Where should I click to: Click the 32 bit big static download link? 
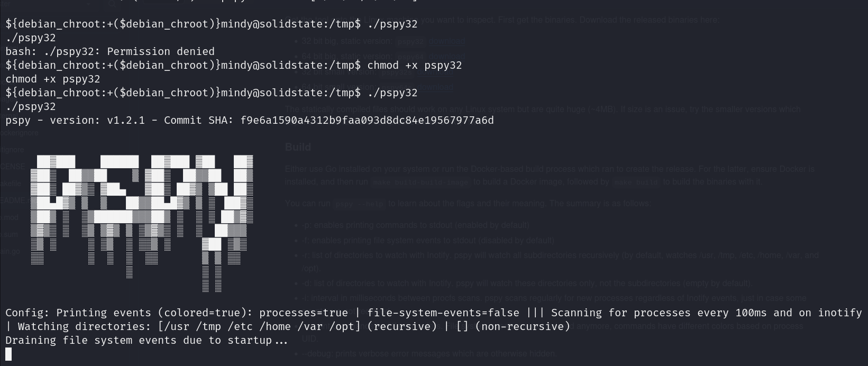click(x=446, y=41)
